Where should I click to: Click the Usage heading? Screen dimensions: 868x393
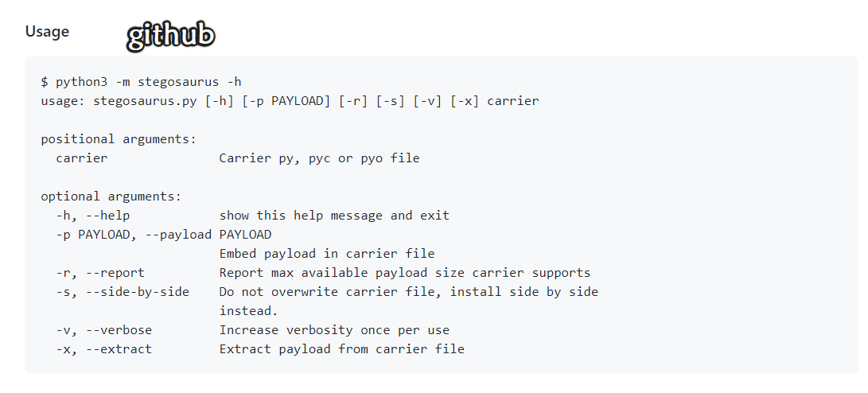(47, 32)
